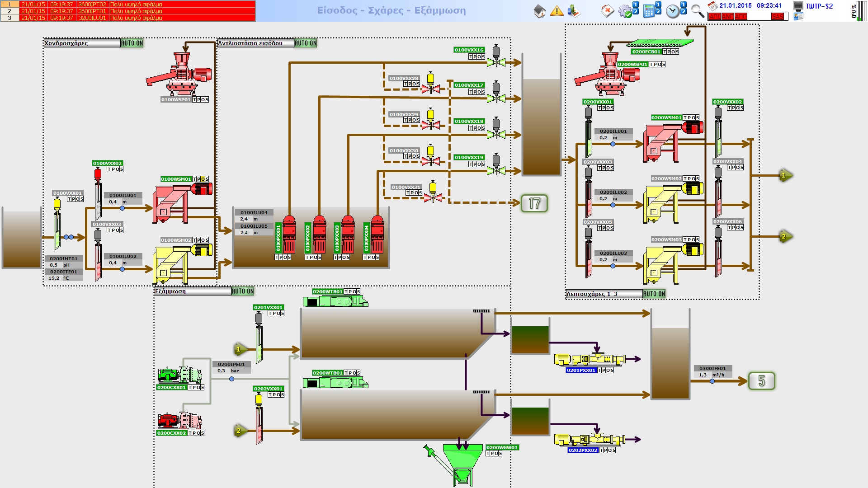
Task: Jump to screen 5 link box
Action: pos(761,381)
